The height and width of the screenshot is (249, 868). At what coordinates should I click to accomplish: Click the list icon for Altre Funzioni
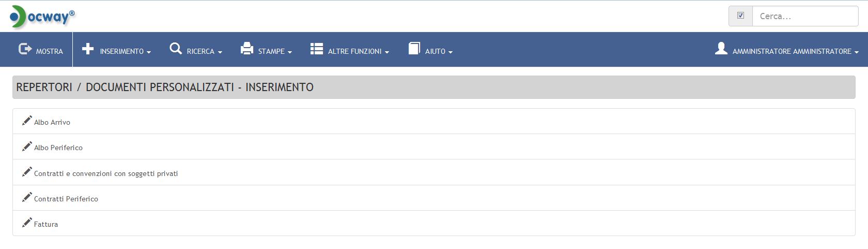click(x=317, y=49)
